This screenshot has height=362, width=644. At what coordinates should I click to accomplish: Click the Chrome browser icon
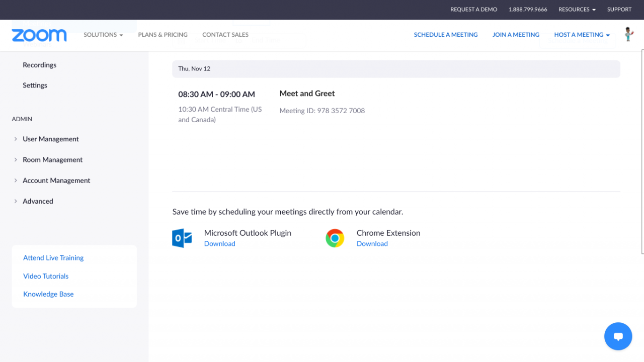(x=335, y=238)
